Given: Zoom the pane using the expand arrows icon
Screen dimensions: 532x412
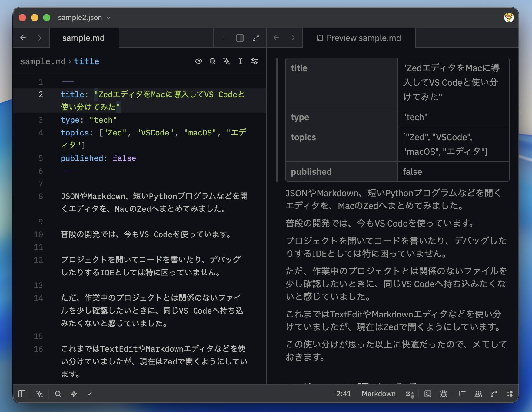Looking at the screenshot, I should click(256, 38).
